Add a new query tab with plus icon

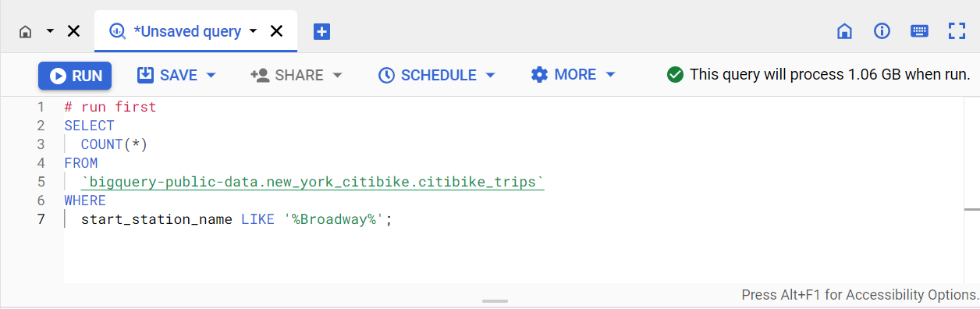pyautogui.click(x=321, y=31)
